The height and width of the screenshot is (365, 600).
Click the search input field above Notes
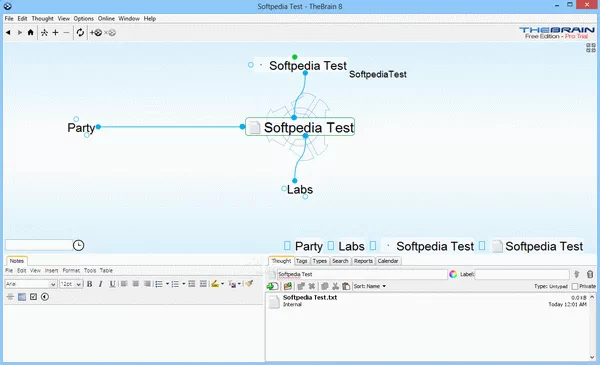coord(39,245)
